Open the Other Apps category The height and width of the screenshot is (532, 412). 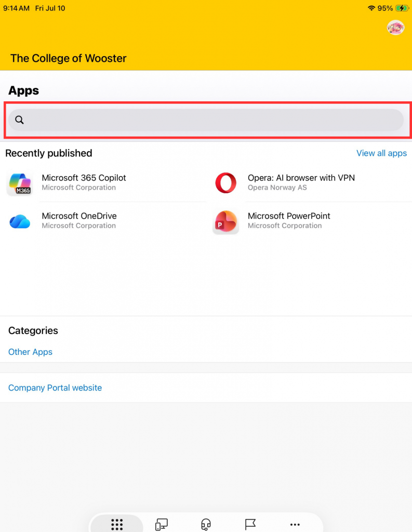30,352
